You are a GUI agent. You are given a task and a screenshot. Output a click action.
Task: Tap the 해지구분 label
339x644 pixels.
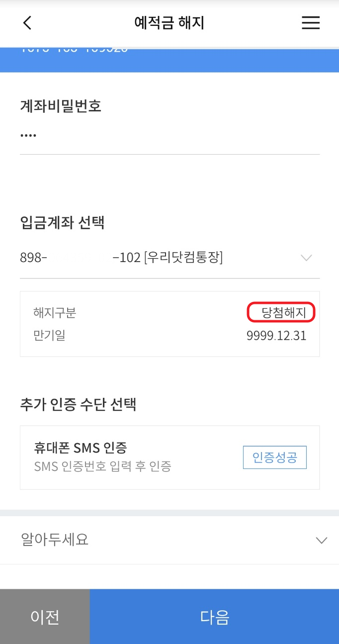55,313
